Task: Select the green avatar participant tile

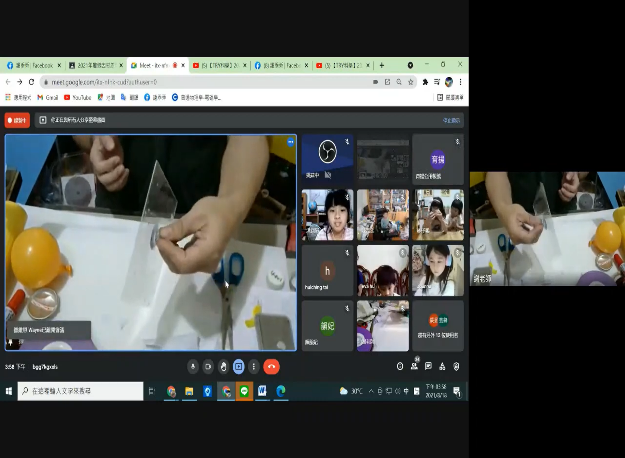Action: click(x=327, y=326)
